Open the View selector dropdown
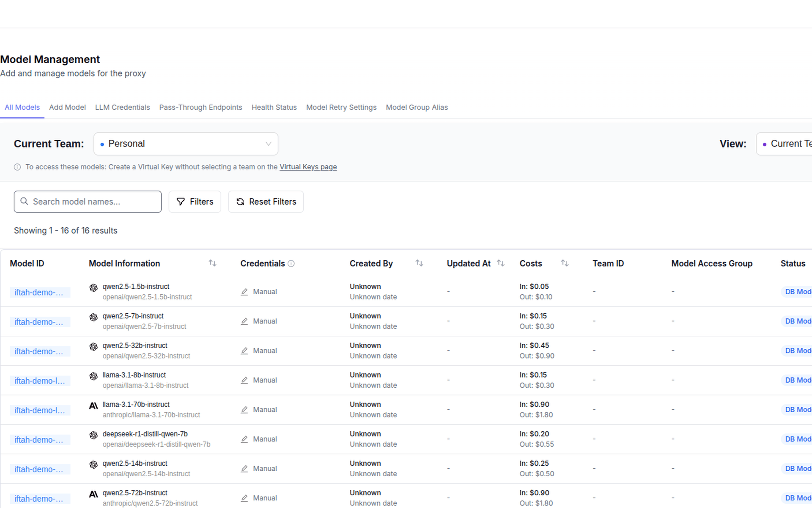The width and height of the screenshot is (812, 508). tap(784, 144)
